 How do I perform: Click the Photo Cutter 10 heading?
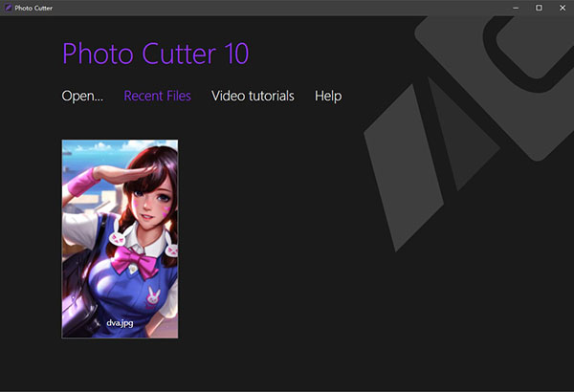[x=155, y=54]
